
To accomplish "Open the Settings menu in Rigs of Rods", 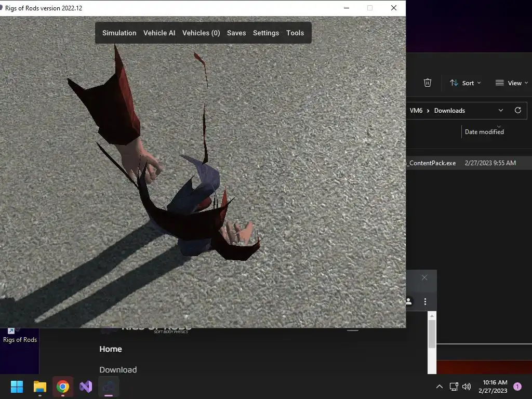I will [266, 33].
